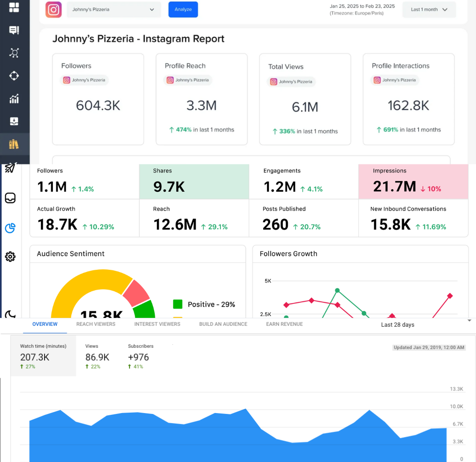476x462 pixels.
Task: Click the green Positive legend swatch
Action: coord(178,304)
